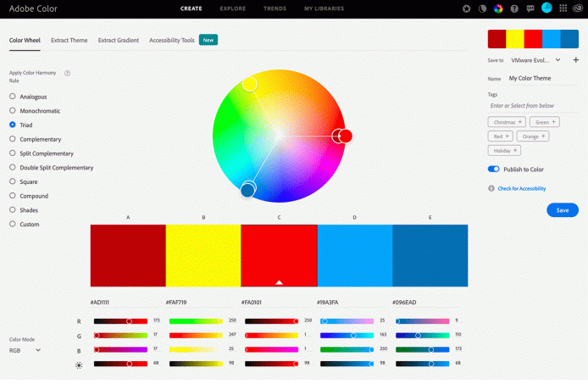This screenshot has width=588, height=384.
Task: Click the accessibility icon beside Check for Accessibility
Action: (x=491, y=188)
